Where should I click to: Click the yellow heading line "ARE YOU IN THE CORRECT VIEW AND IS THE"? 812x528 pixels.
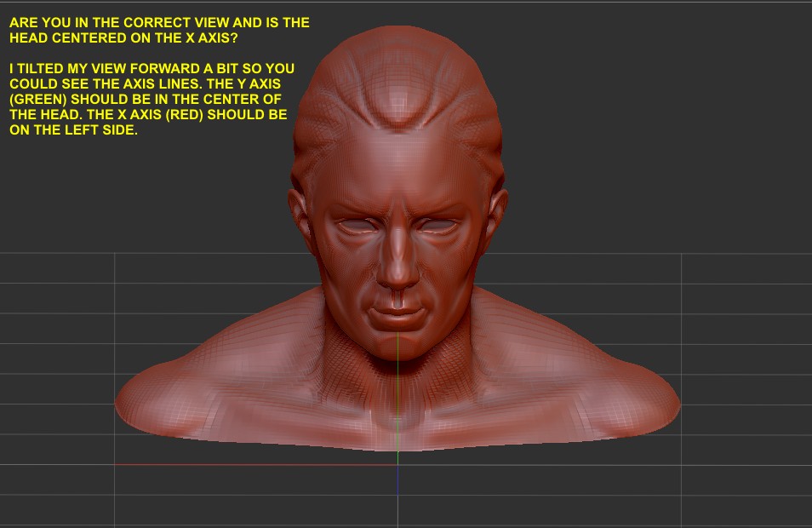click(159, 23)
